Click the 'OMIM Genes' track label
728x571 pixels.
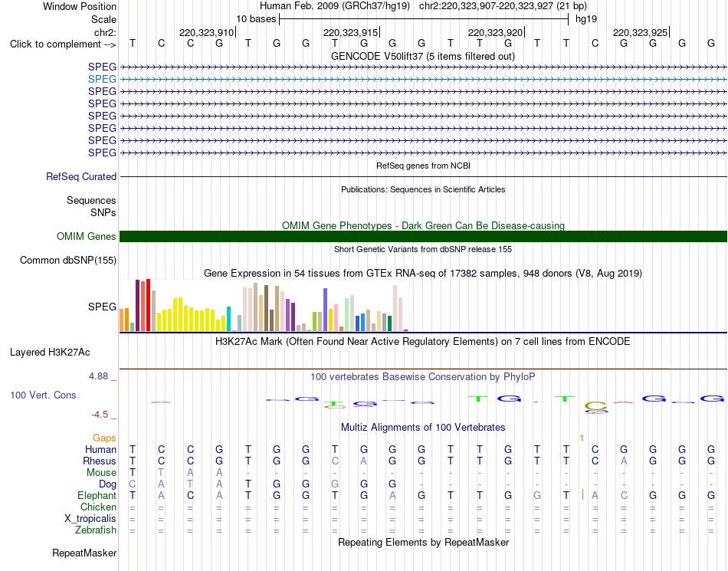click(x=86, y=236)
